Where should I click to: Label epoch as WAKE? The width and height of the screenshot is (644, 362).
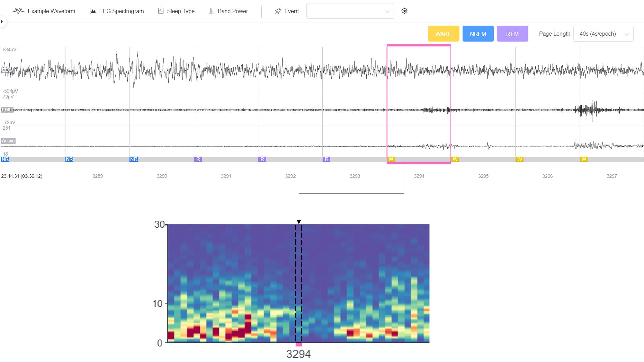point(443,34)
